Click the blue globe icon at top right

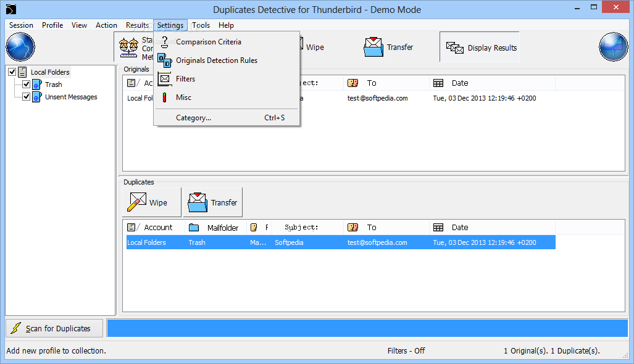click(614, 47)
